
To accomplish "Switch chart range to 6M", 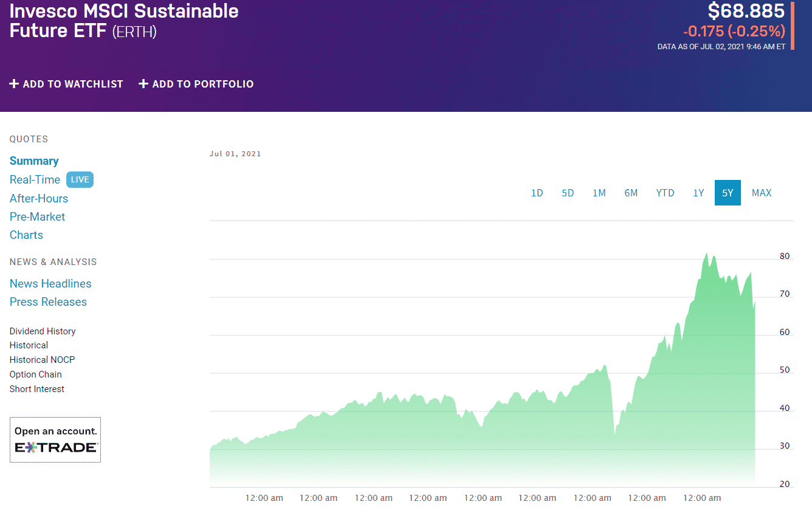I will pyautogui.click(x=631, y=193).
